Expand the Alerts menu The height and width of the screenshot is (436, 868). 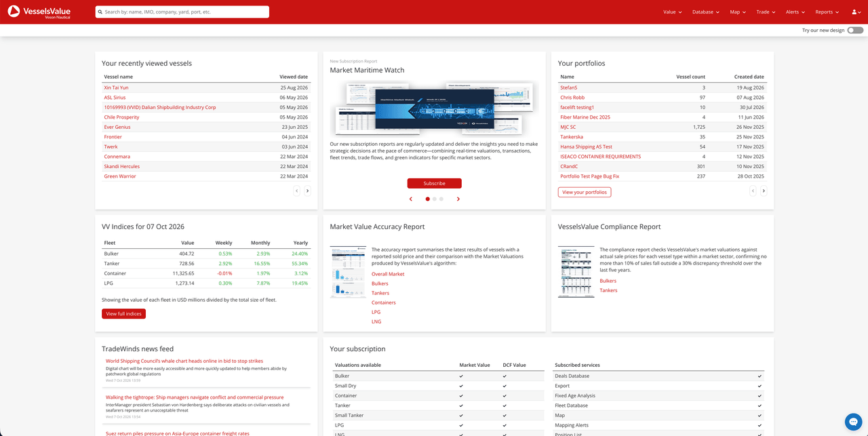[x=795, y=12]
